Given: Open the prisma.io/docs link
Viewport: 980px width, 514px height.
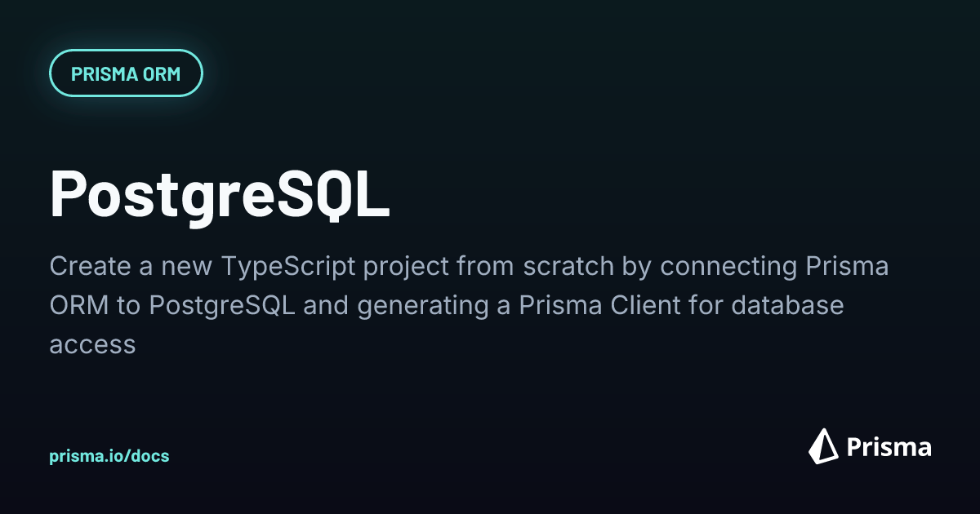Looking at the screenshot, I should point(109,456).
